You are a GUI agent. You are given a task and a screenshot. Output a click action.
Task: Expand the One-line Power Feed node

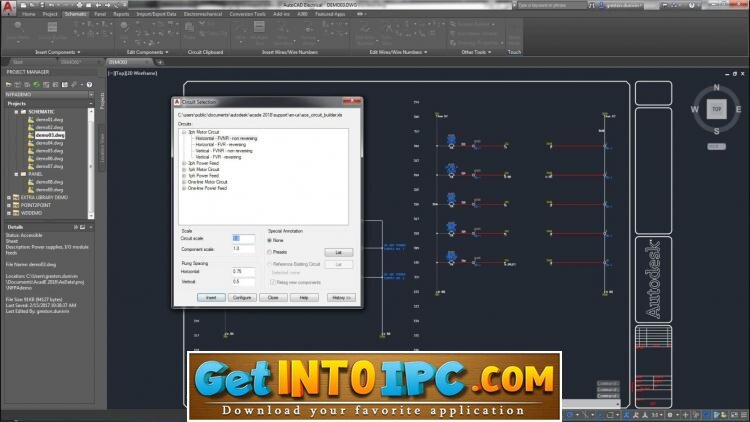[184, 188]
